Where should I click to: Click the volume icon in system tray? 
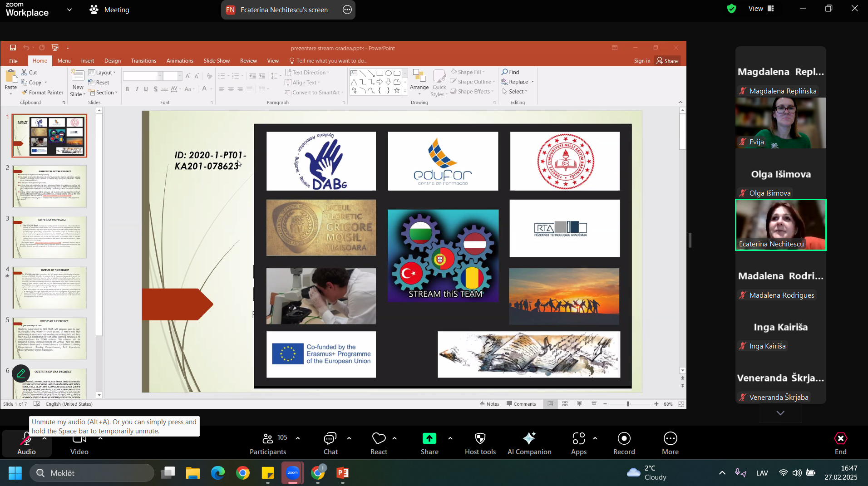click(797, 473)
